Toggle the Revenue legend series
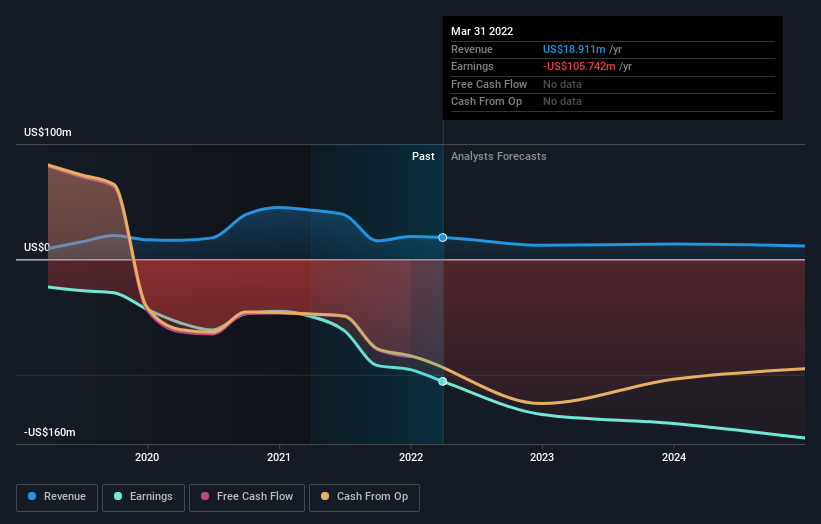Viewport: 821px width, 524px height. (x=57, y=497)
